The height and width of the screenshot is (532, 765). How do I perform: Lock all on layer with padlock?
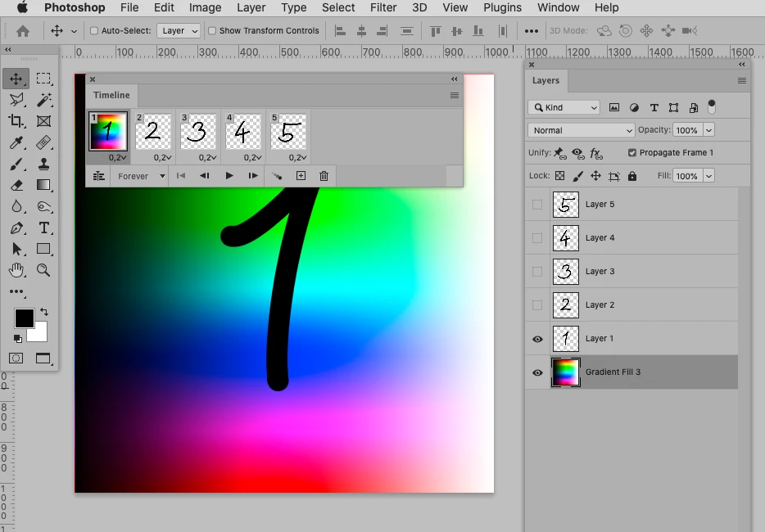632,176
